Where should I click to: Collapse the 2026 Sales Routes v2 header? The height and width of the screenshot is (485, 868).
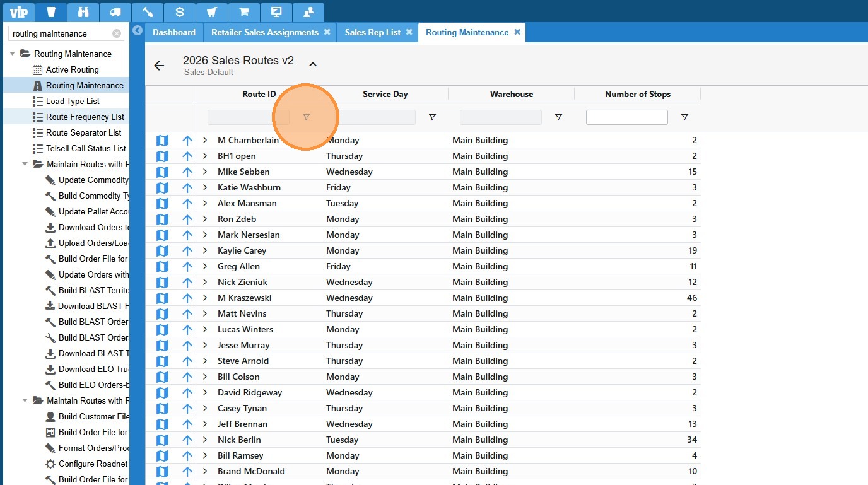[313, 64]
